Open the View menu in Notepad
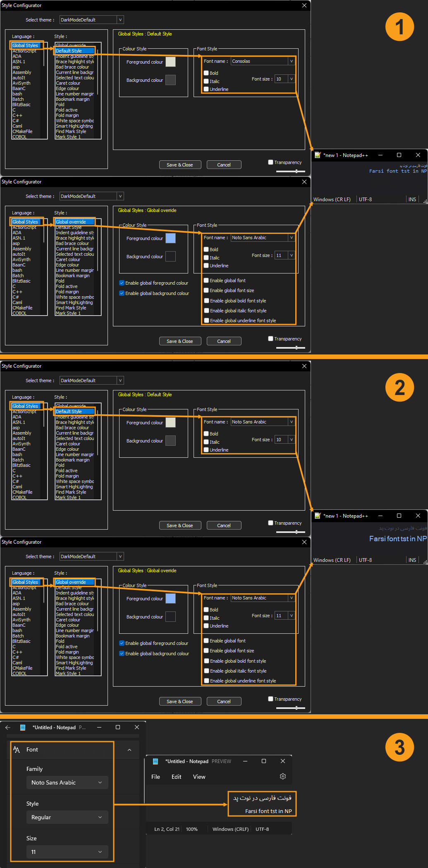Screen dimensions: 428x868 coord(199,777)
